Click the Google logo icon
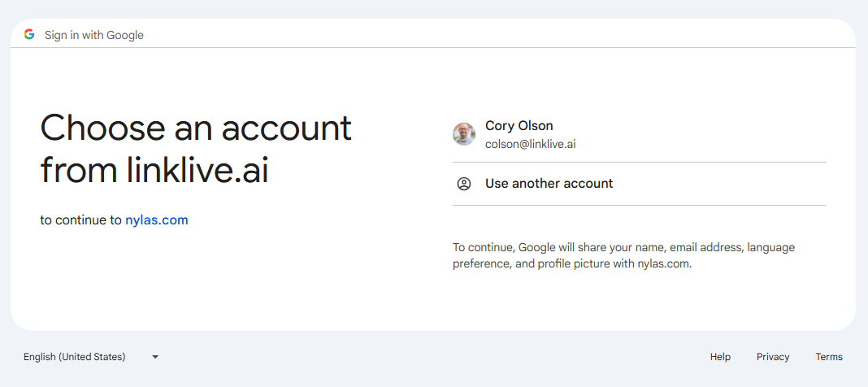The image size is (868, 387). (x=29, y=34)
